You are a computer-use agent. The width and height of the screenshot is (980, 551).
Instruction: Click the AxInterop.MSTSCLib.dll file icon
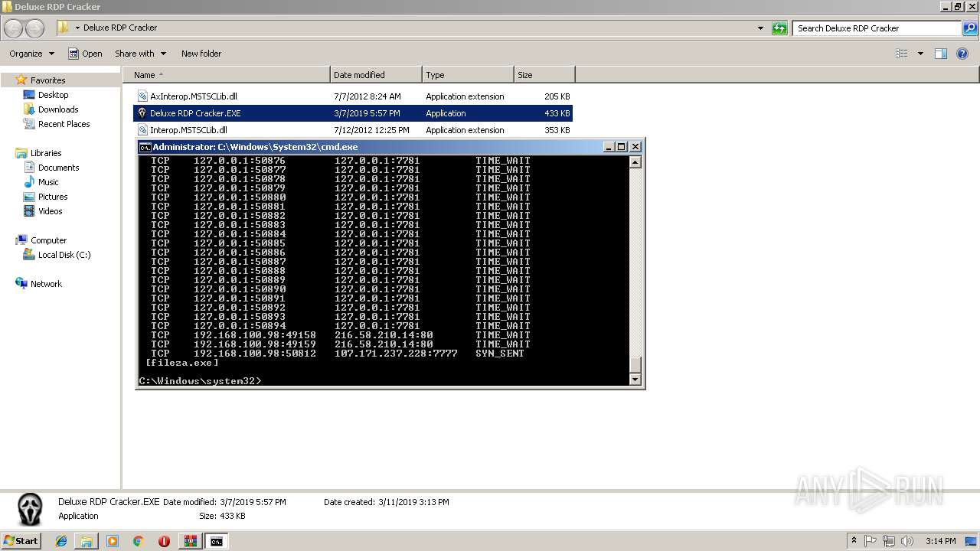point(142,96)
